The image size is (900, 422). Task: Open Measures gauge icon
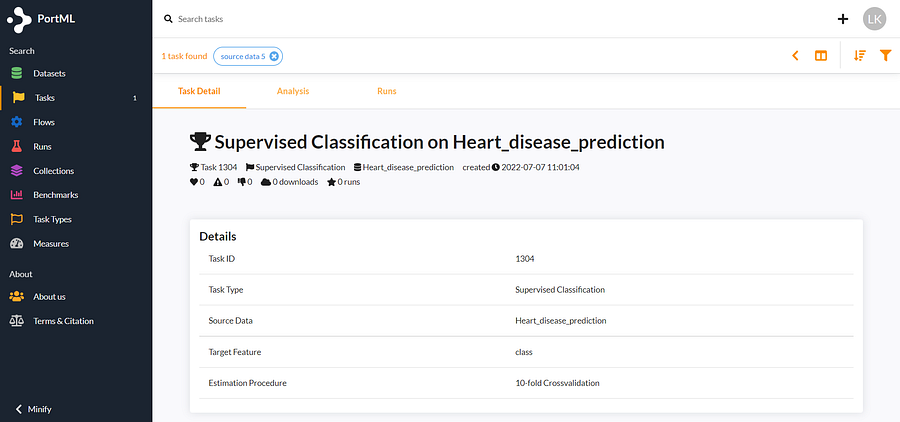pyautogui.click(x=16, y=244)
